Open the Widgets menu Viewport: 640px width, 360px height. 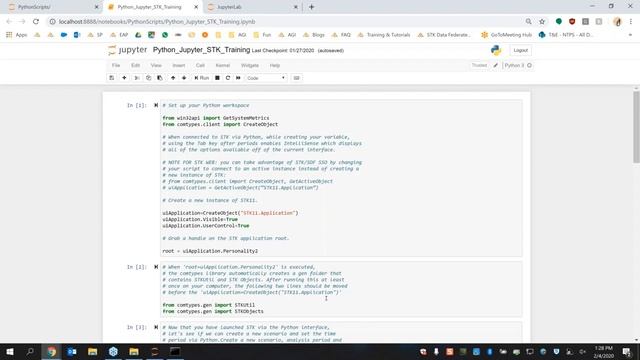[250, 65]
